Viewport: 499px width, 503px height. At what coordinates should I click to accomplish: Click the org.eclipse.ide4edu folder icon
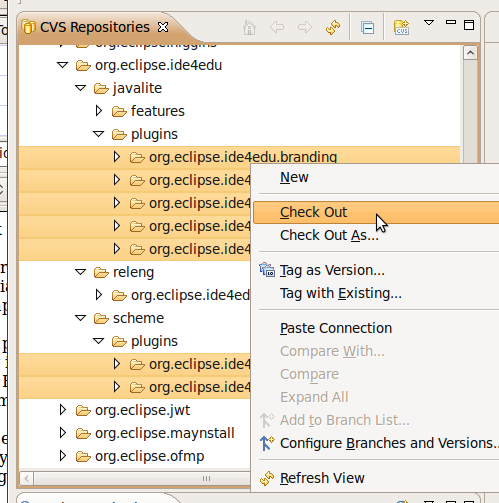[x=83, y=66]
